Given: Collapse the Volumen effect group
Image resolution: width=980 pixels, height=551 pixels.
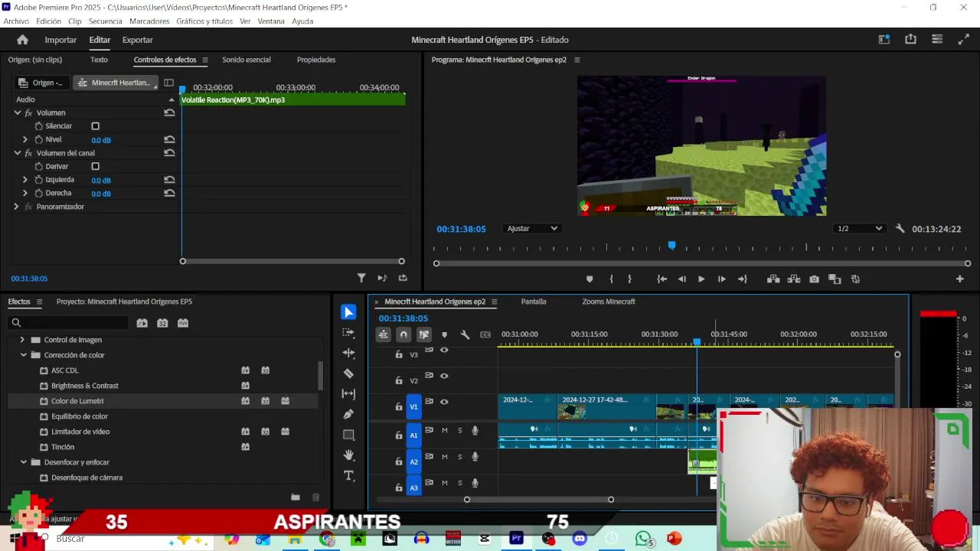Looking at the screenshot, I should click(18, 112).
